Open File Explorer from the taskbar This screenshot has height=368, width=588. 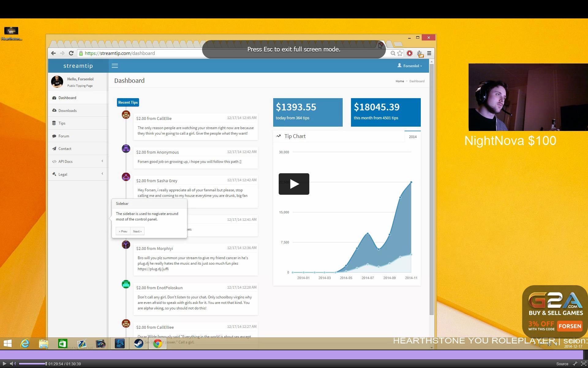click(x=44, y=343)
